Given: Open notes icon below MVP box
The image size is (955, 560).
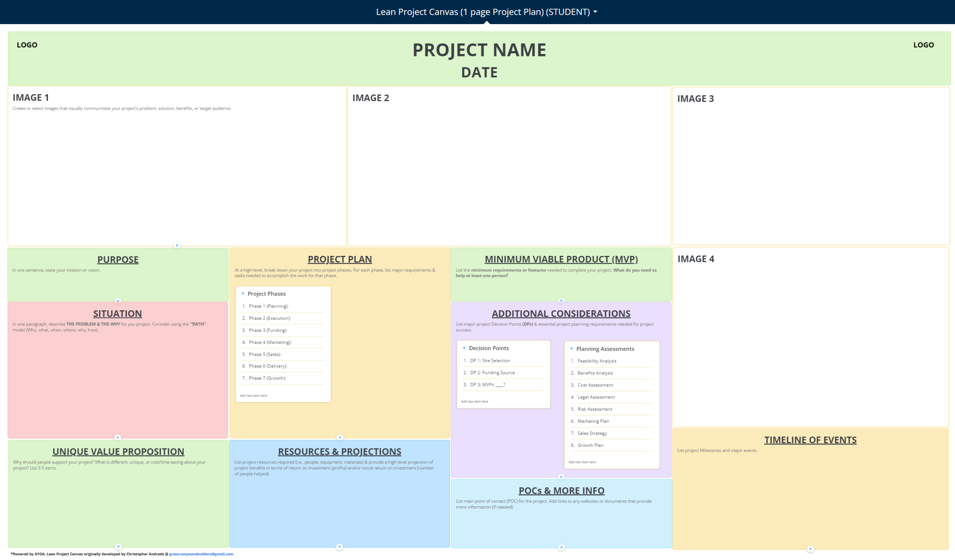Looking at the screenshot, I should click(x=561, y=301).
